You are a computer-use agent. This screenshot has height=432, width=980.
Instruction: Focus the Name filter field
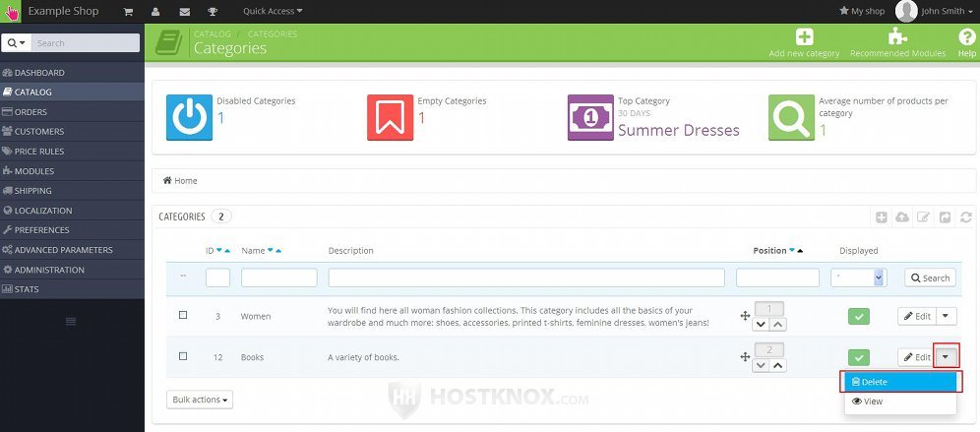(x=278, y=278)
